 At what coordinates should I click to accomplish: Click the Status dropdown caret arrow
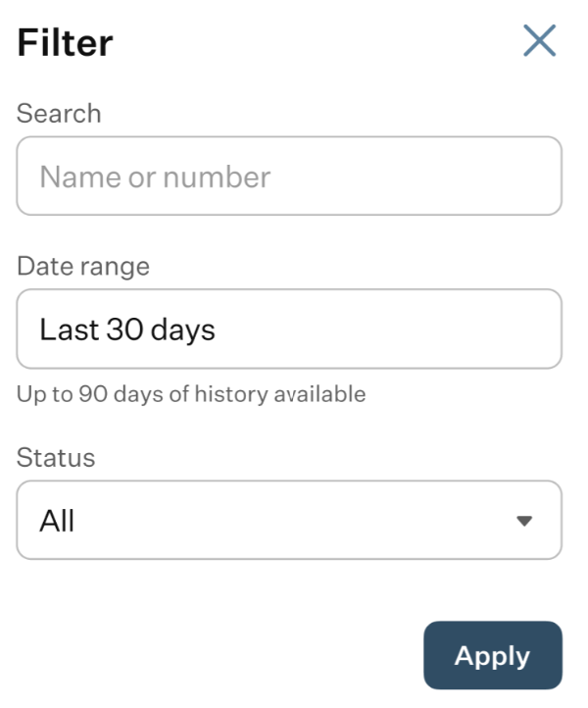[524, 521]
